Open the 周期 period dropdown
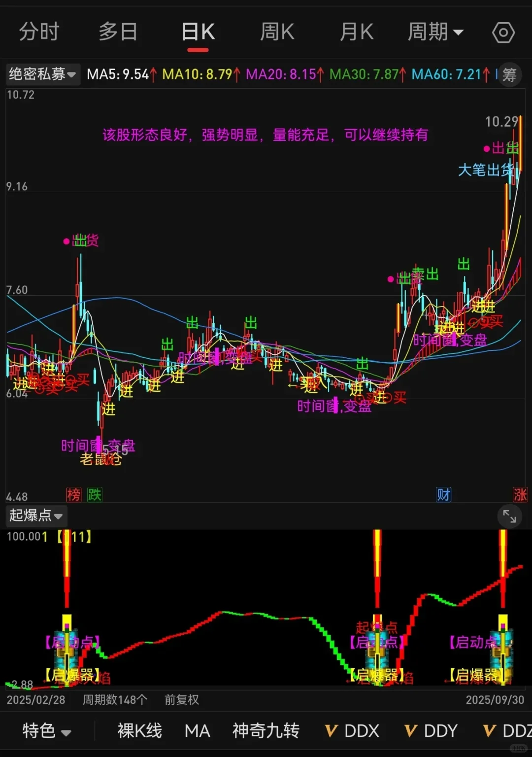Image resolution: width=532 pixels, height=757 pixels. pyautogui.click(x=436, y=32)
